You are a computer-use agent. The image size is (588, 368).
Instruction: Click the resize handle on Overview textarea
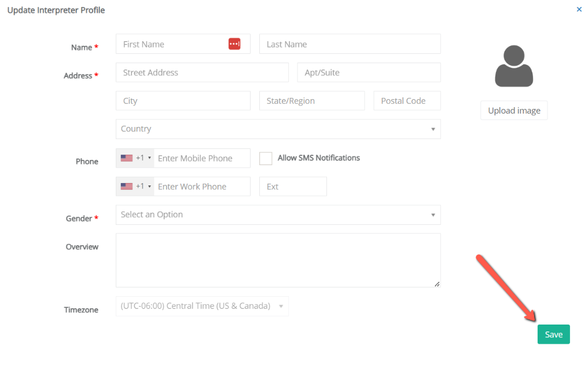(438, 283)
